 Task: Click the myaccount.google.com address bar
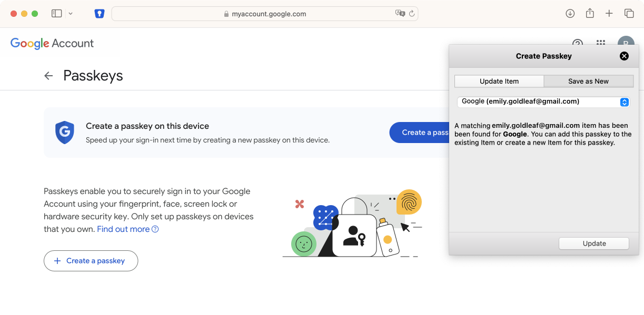[265, 14]
